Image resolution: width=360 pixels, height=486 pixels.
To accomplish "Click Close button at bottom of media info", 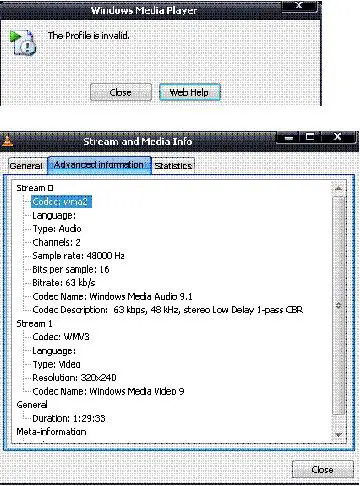I will (x=323, y=469).
